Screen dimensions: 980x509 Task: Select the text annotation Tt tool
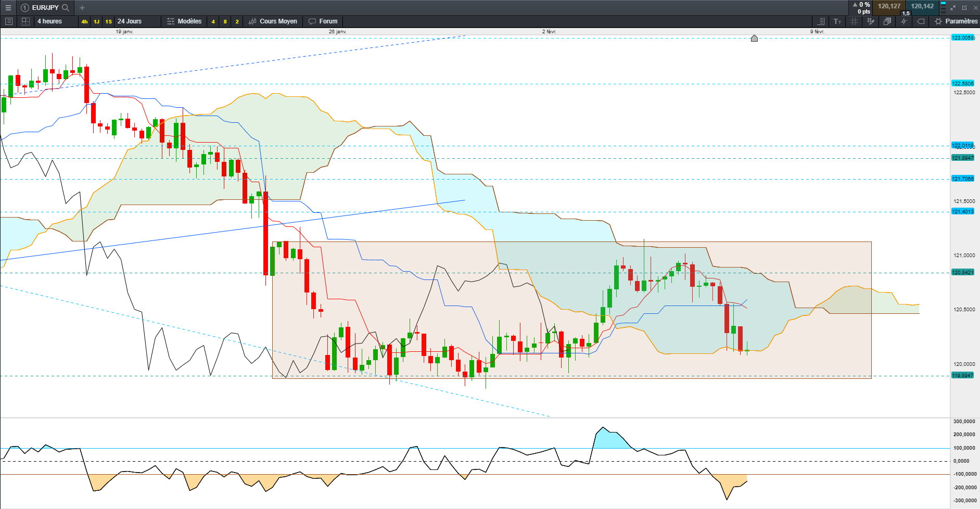(837, 21)
